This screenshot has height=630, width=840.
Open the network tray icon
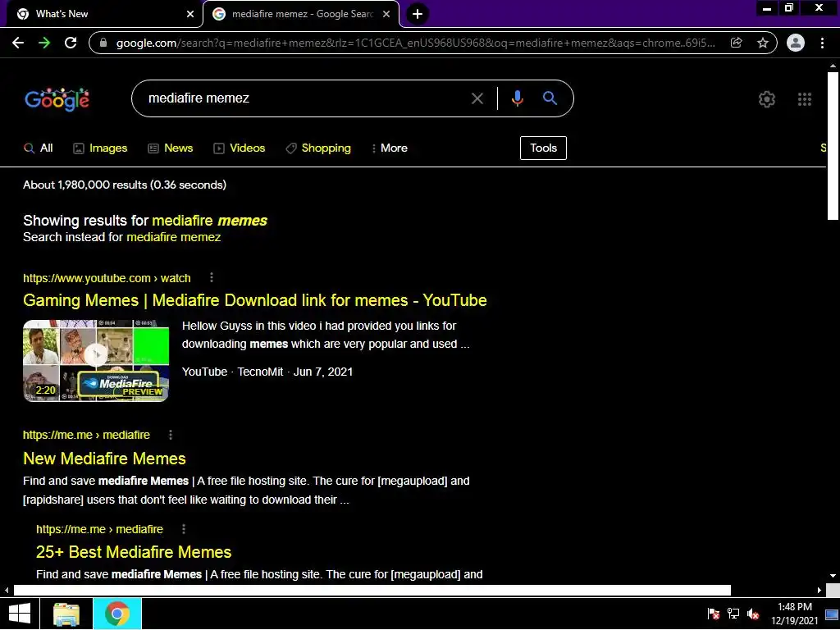(x=733, y=614)
